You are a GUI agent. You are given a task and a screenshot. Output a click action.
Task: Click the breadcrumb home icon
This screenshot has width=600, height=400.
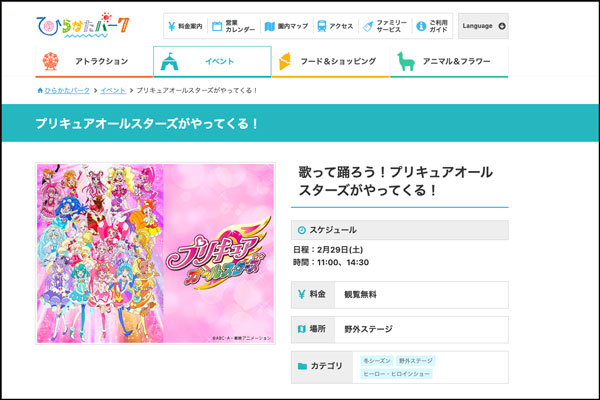(x=39, y=90)
